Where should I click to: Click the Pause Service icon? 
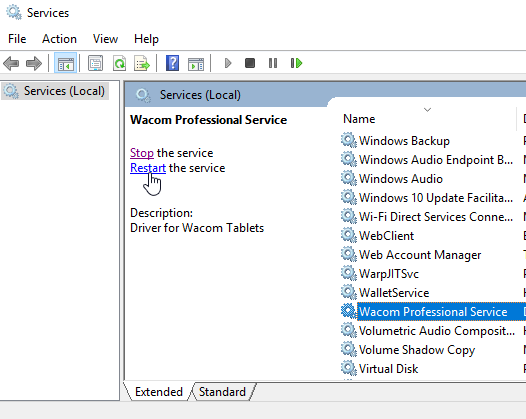click(273, 63)
